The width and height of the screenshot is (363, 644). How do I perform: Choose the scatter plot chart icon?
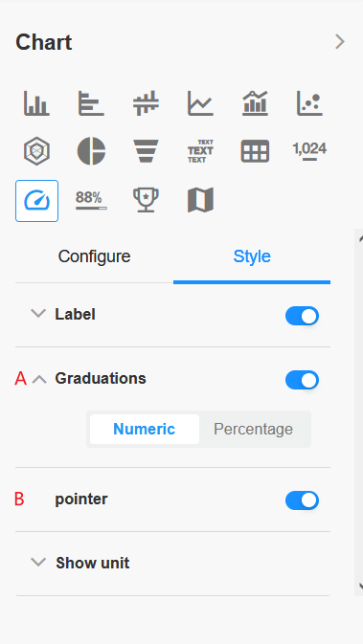coord(309,103)
